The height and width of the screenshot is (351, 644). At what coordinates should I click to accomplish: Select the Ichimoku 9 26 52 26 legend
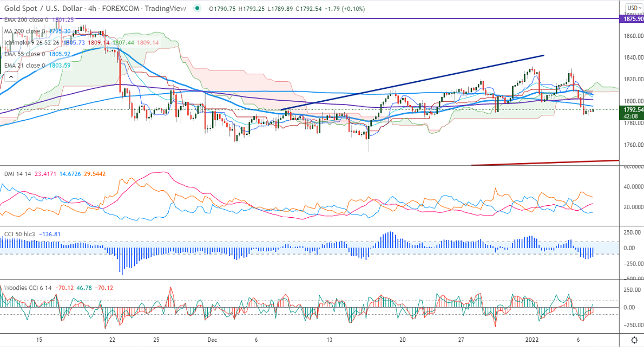(31, 43)
